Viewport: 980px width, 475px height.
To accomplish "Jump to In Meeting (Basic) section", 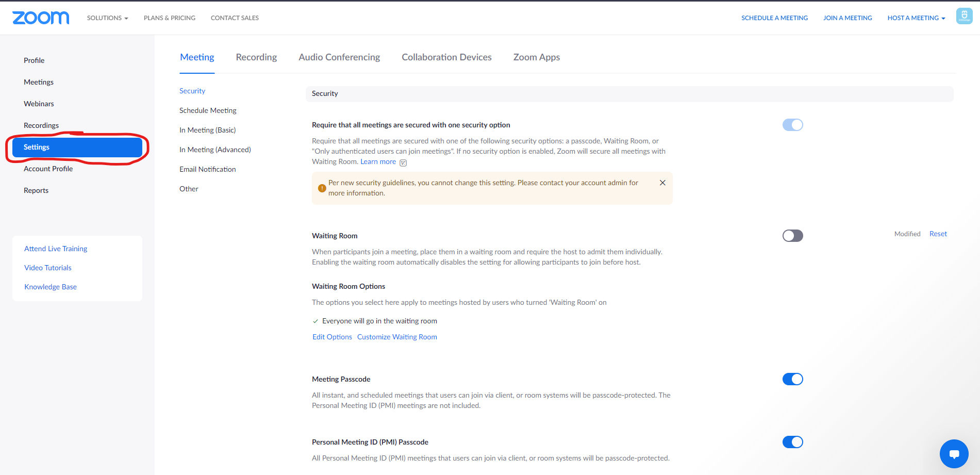I will pyautogui.click(x=208, y=130).
